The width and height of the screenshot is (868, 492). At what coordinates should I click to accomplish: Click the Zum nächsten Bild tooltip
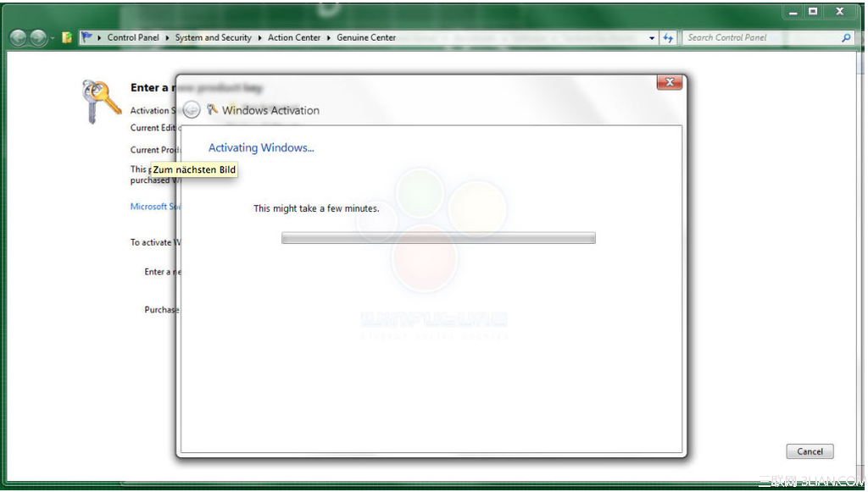(x=194, y=169)
